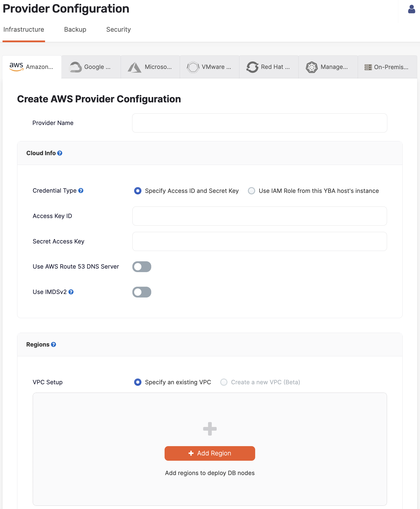Screen dimensions: 420x509
Task: Click the Cloud Info help icon
Action: tap(60, 153)
